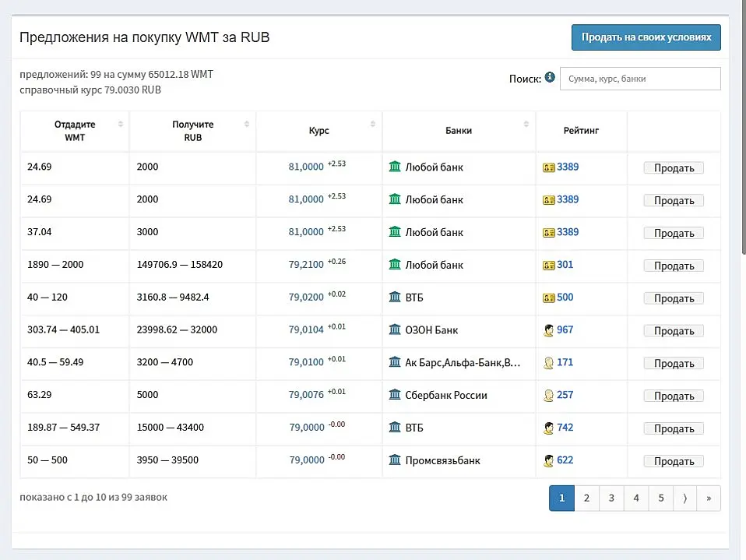The image size is (746, 560).
Task: Click the info icon next to Поиск
Action: pos(550,77)
